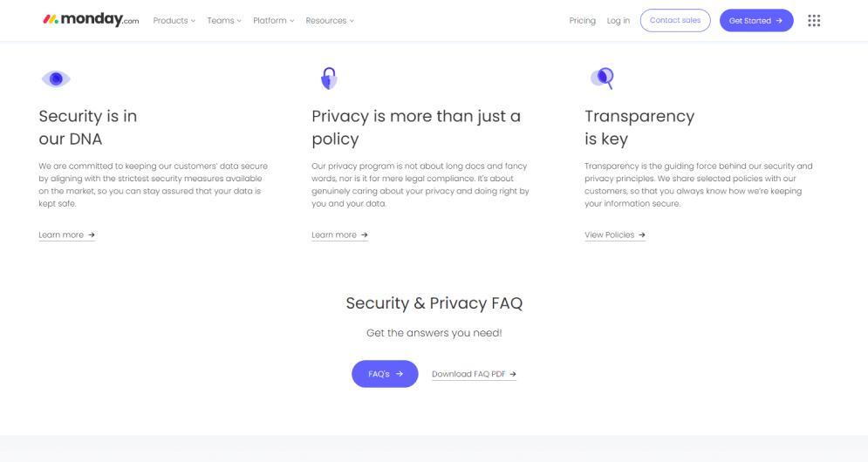This screenshot has width=868, height=462.
Task: Click the monday.com logo
Action: (x=90, y=20)
